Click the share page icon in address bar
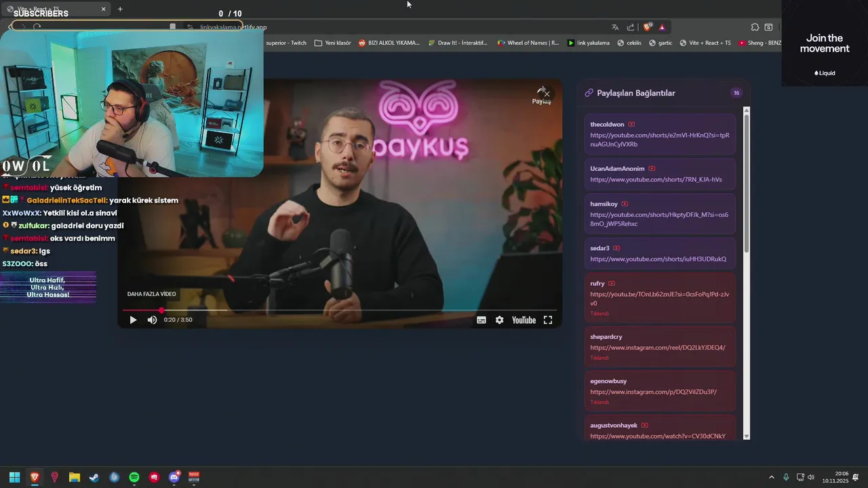This screenshot has height=488, width=868. (631, 27)
